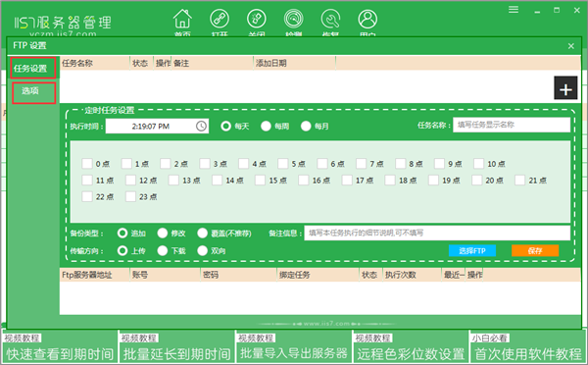Click the 执行次数 column header
This screenshot has width=588, height=365.
[412, 275]
